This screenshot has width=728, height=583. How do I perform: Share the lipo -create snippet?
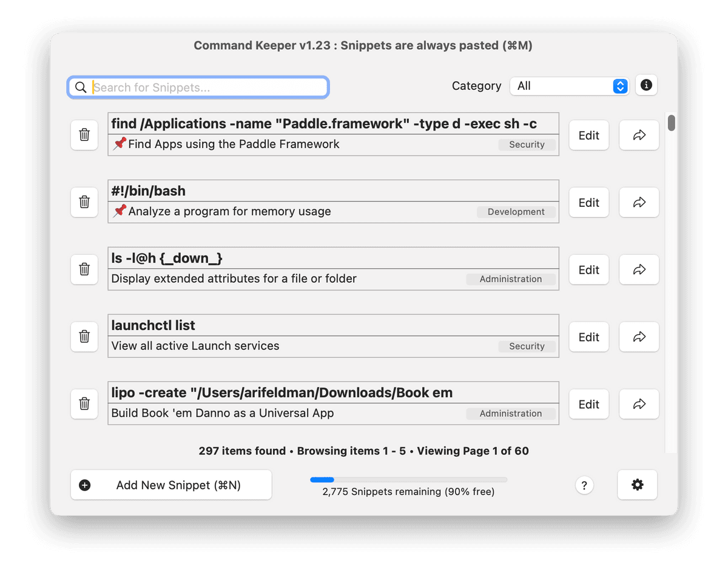639,404
